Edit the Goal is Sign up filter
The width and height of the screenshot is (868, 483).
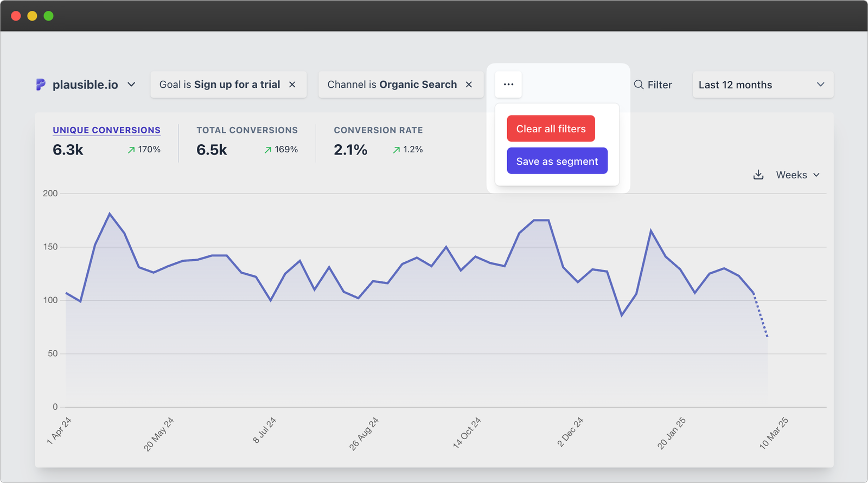(x=219, y=85)
